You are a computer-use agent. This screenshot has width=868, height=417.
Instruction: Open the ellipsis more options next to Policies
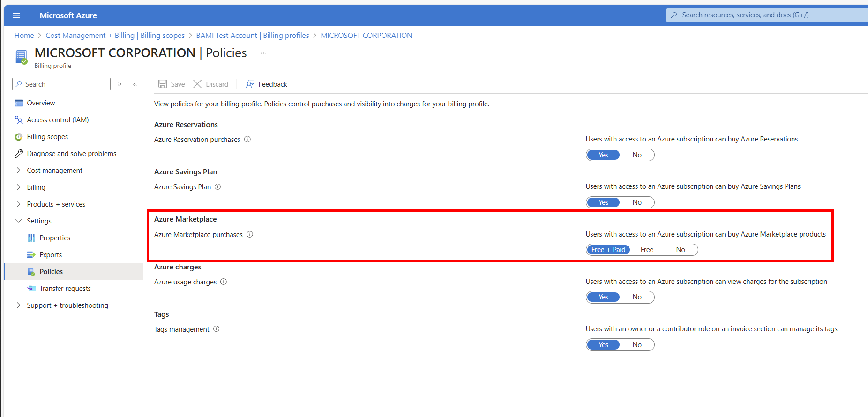click(x=264, y=53)
